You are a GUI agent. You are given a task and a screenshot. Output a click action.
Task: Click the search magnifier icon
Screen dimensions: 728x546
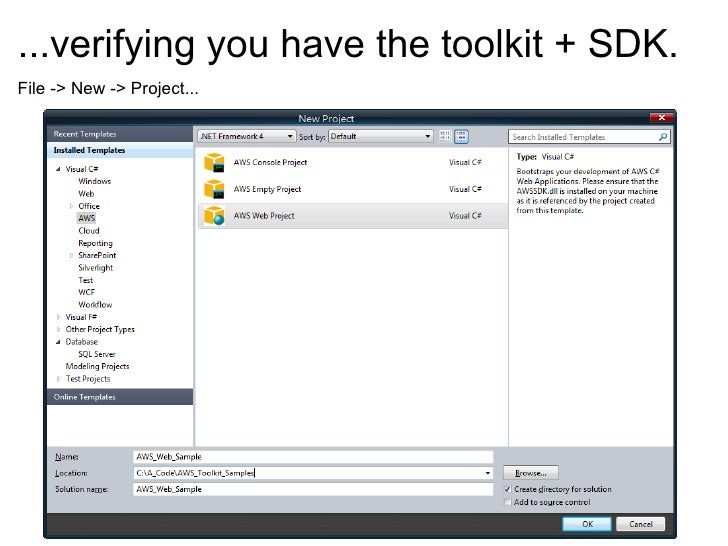click(663, 136)
